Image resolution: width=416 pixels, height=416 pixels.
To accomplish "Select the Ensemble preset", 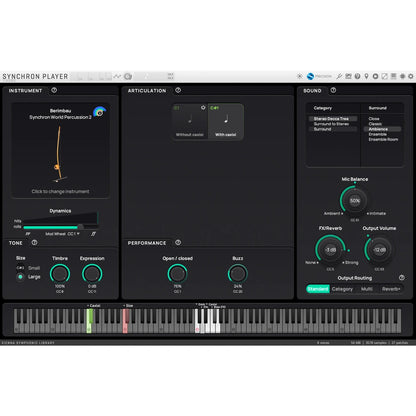I will click(382, 134).
